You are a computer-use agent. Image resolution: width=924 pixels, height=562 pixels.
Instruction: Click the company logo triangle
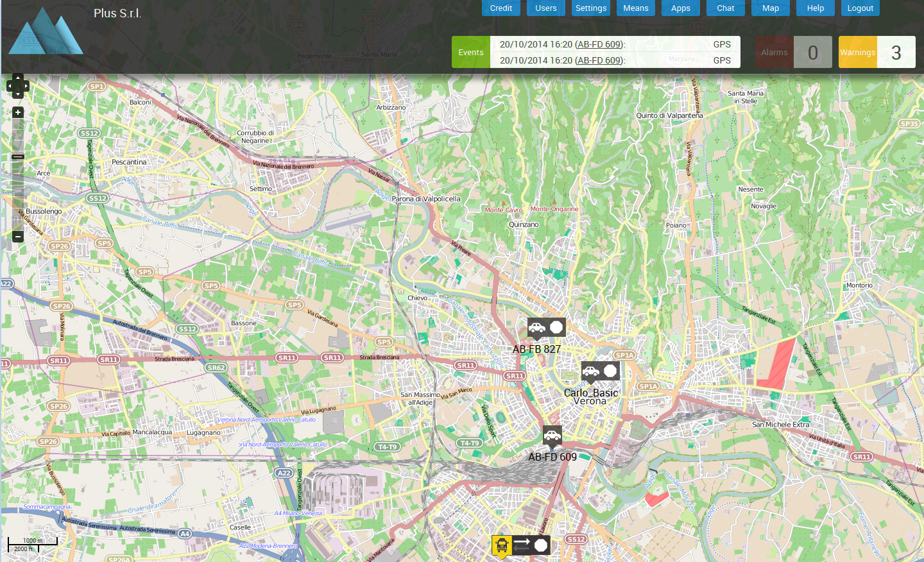46,31
